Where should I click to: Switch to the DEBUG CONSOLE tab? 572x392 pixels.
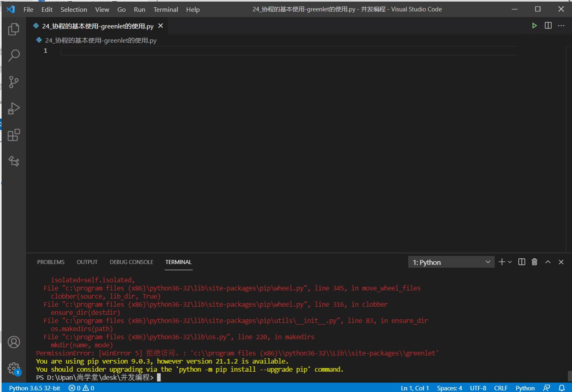tap(131, 262)
